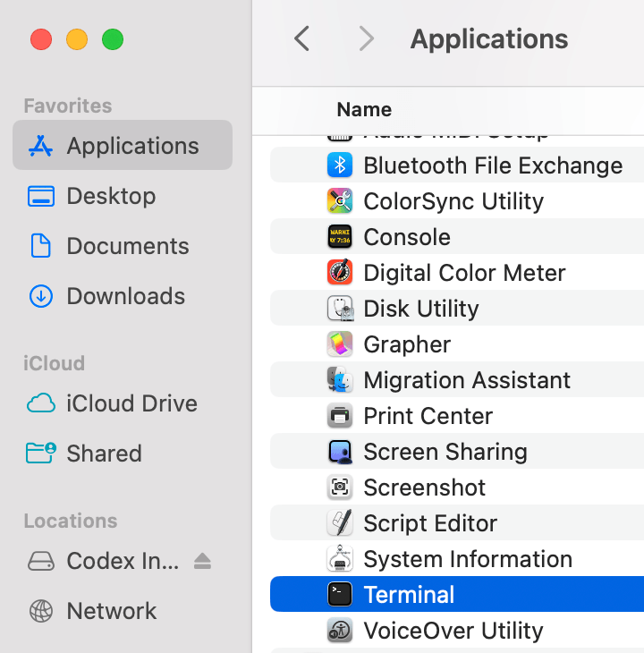
Task: Click the Shared folder sidebar icon
Action: tap(41, 453)
